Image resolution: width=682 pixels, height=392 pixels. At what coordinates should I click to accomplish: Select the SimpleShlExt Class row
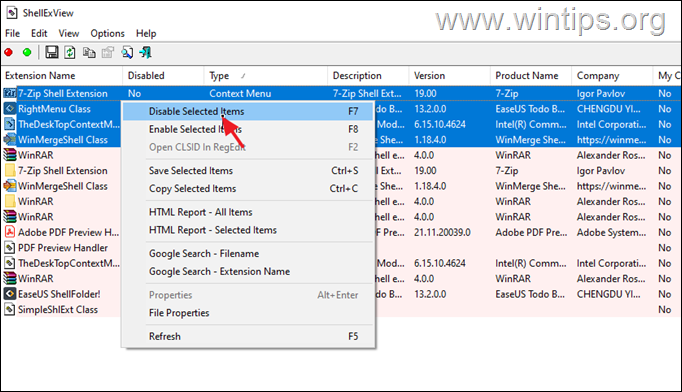click(x=61, y=309)
